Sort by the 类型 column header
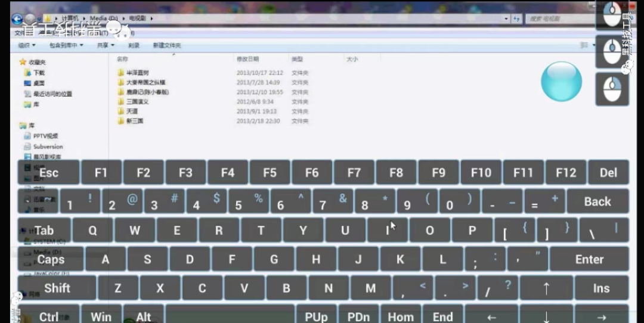 297,59
